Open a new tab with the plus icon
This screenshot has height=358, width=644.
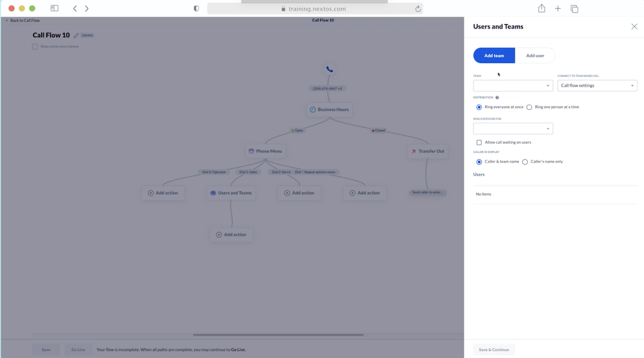tap(558, 8)
